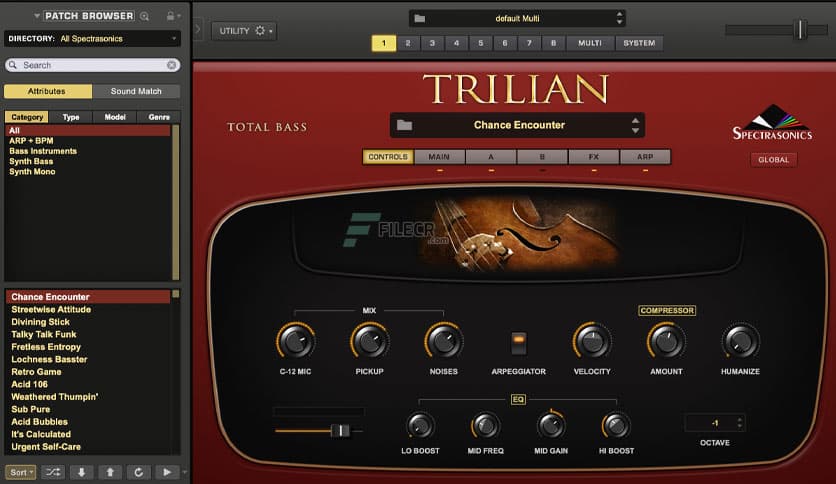Click the Lo Boost EQ knob

pos(420,426)
